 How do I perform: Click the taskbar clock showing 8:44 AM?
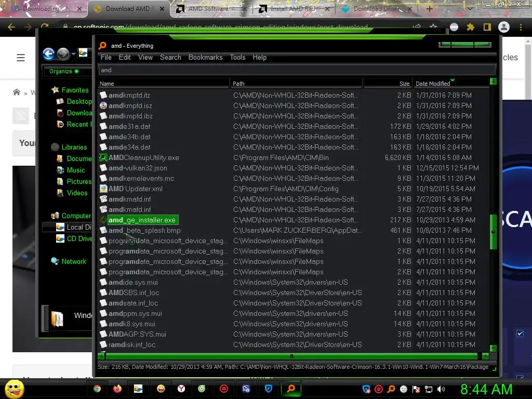click(486, 390)
